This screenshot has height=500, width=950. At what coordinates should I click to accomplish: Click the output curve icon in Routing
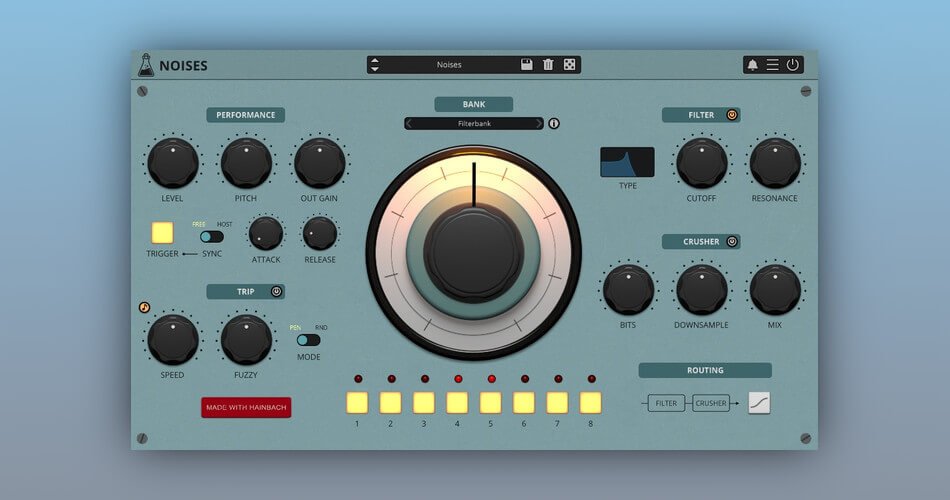tap(759, 403)
